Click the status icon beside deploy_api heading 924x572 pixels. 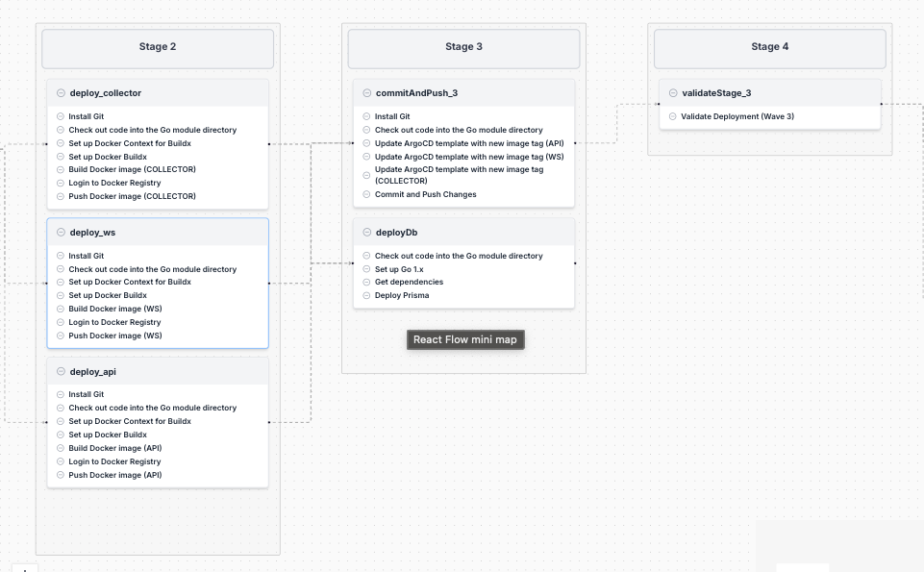(x=61, y=371)
